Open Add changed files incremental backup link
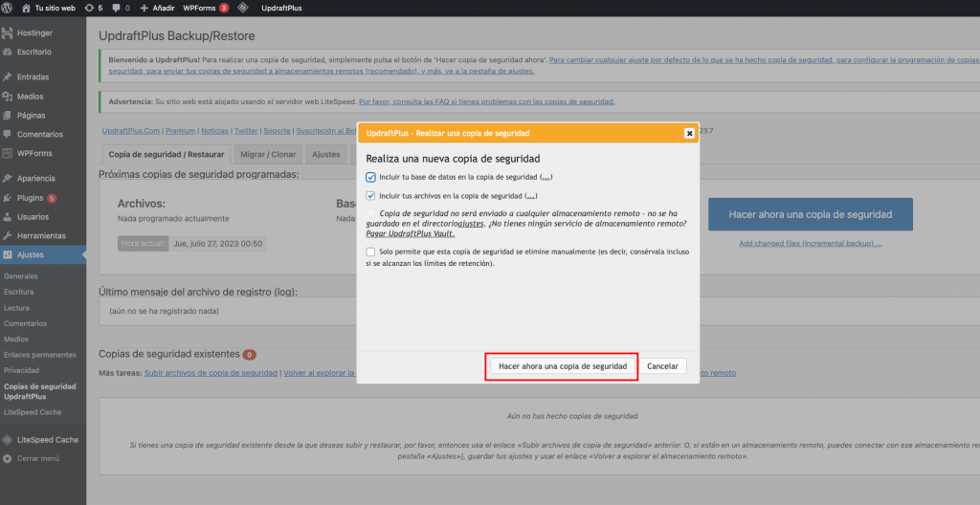This screenshot has height=505, width=980. (x=810, y=243)
